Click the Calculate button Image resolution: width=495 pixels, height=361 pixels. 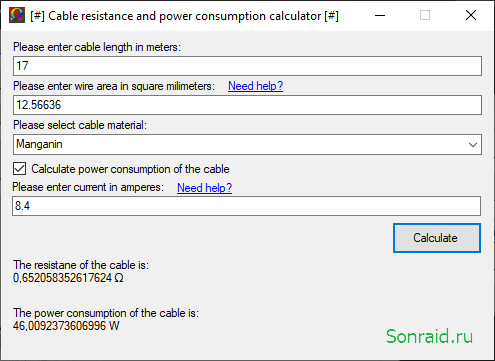coord(437,238)
